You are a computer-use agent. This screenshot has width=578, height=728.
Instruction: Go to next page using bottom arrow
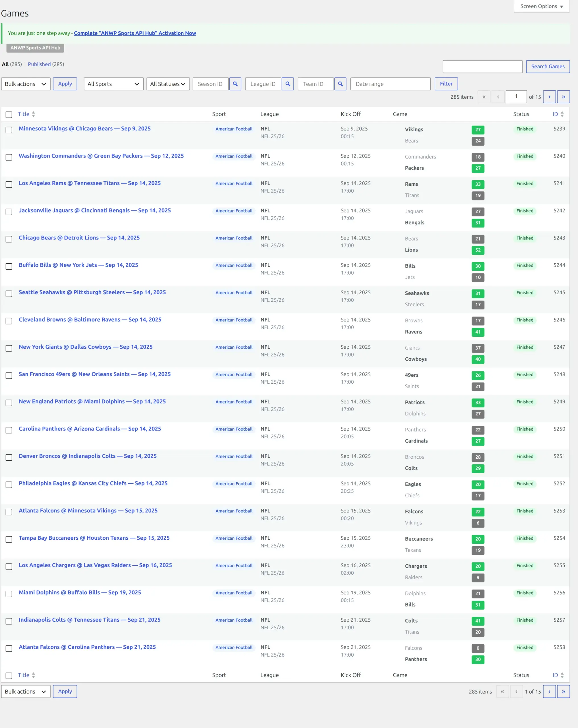point(549,691)
